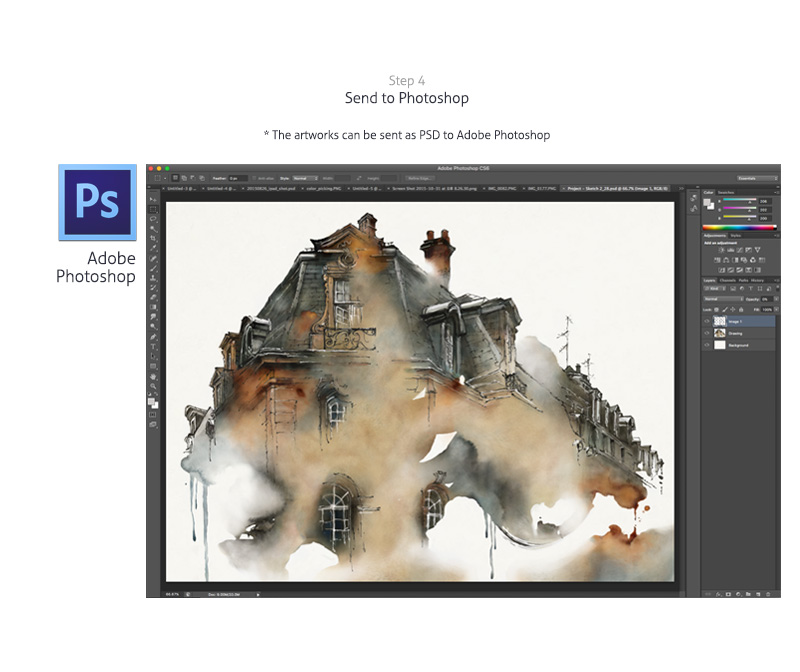Viewport: 800px width, 672px height.
Task: Select the Move tool
Action: [153, 200]
